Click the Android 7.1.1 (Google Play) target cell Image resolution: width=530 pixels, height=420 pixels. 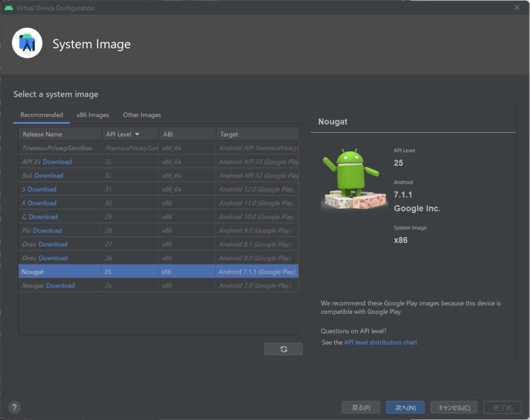point(257,272)
